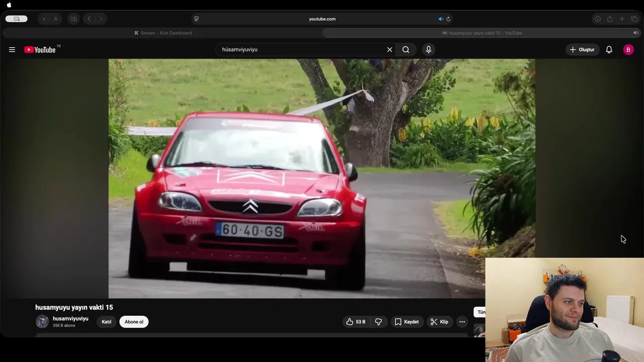
Task: Open the Apple menu
Action: [x=9, y=5]
